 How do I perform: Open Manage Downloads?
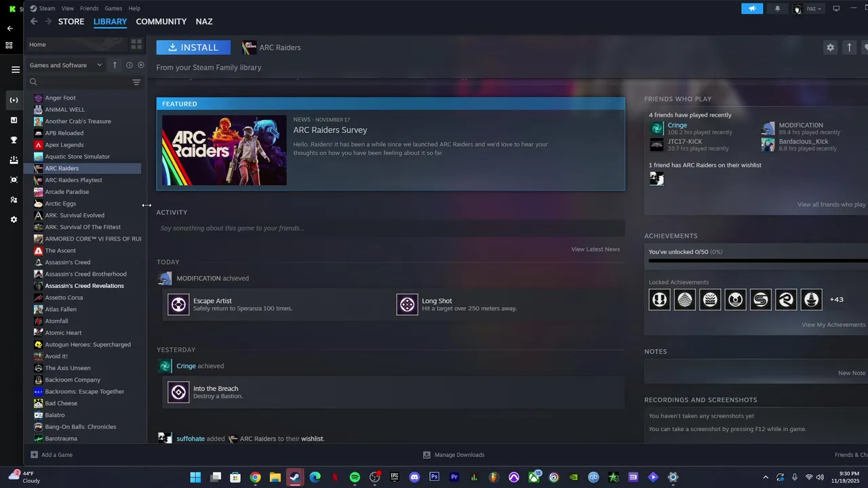click(454, 455)
